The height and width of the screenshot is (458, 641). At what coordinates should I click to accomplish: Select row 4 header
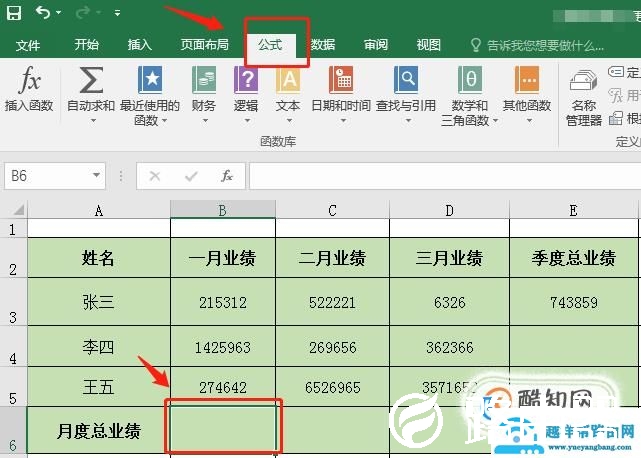coord(13,346)
